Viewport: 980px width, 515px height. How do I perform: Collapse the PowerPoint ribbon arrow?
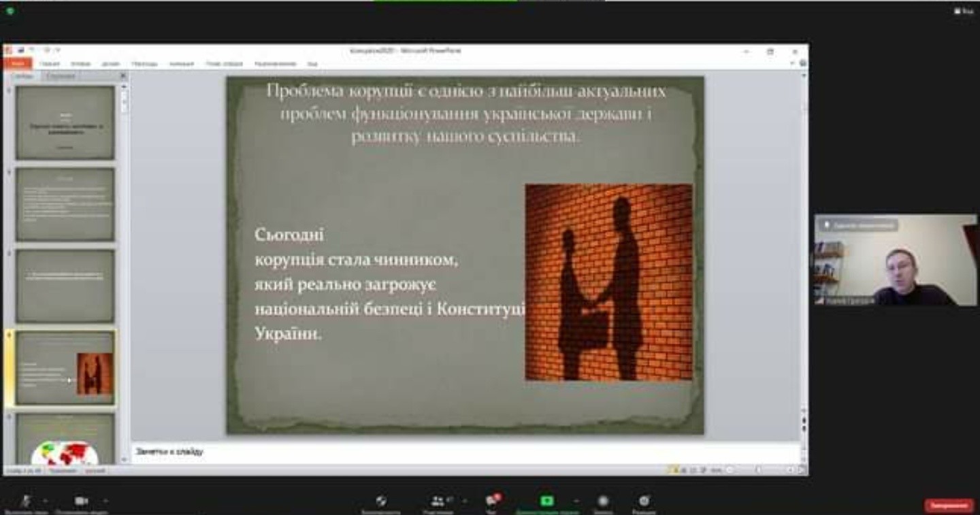[794, 63]
